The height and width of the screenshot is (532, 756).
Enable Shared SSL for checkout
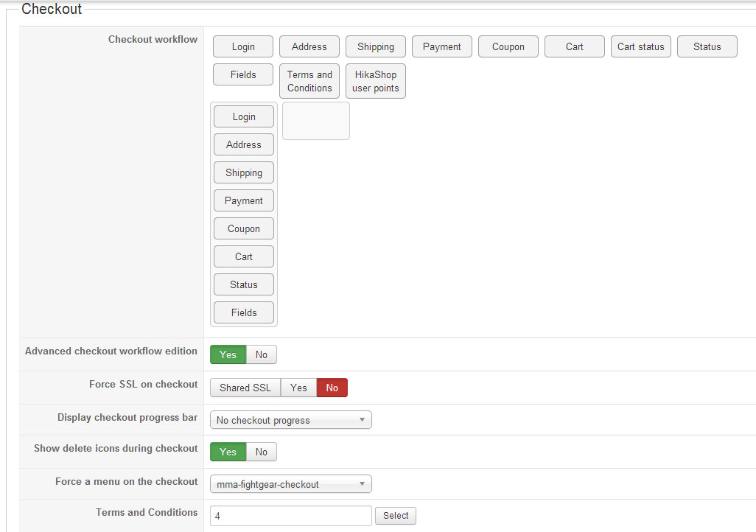point(245,388)
